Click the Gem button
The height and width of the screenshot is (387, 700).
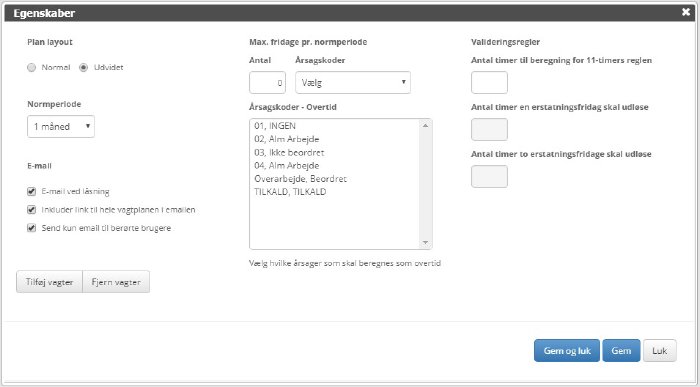pos(621,350)
